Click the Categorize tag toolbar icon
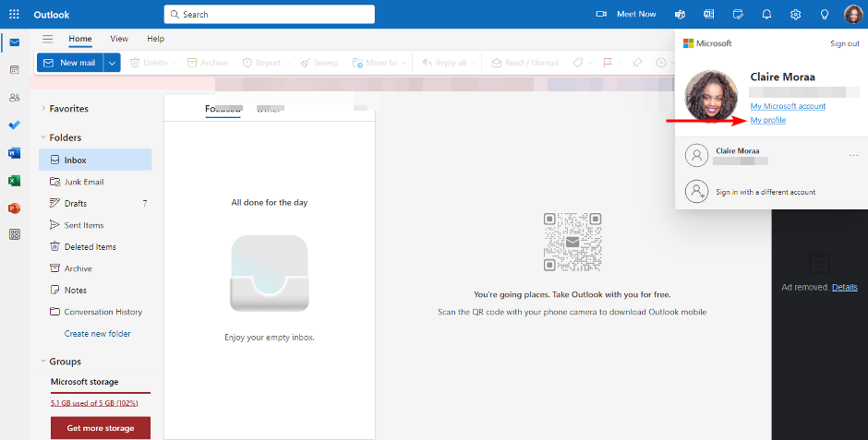 [578, 63]
